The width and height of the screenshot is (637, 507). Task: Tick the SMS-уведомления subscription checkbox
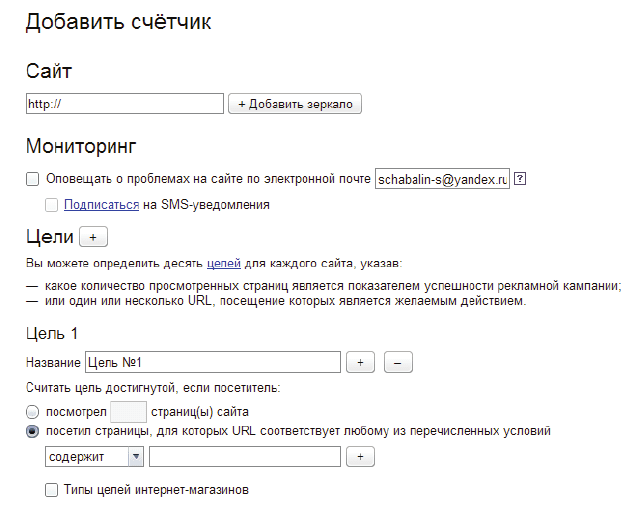(x=52, y=205)
